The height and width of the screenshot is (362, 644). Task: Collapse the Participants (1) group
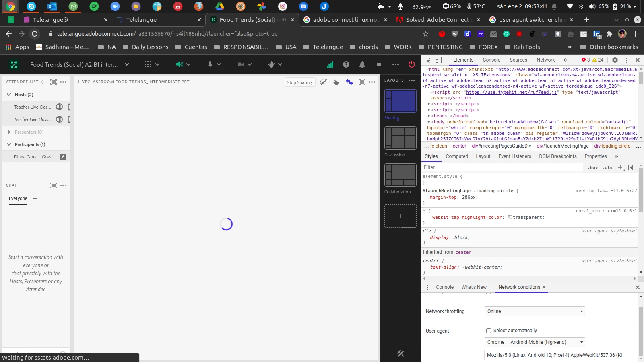[9, 144]
